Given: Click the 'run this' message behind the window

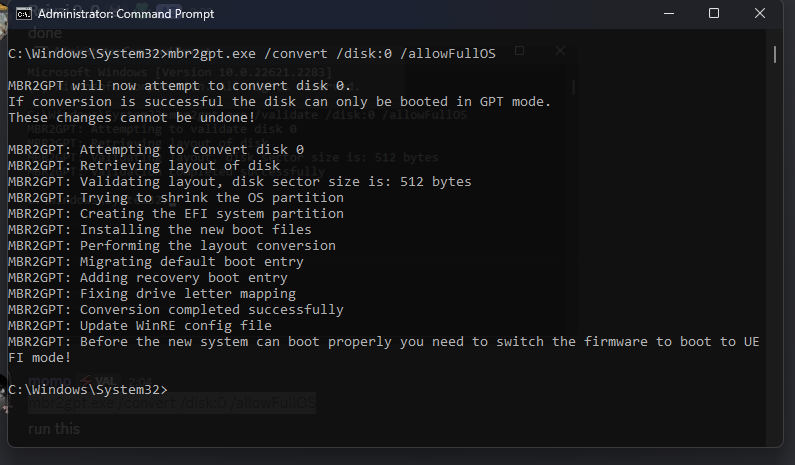Looking at the screenshot, I should (54, 429).
